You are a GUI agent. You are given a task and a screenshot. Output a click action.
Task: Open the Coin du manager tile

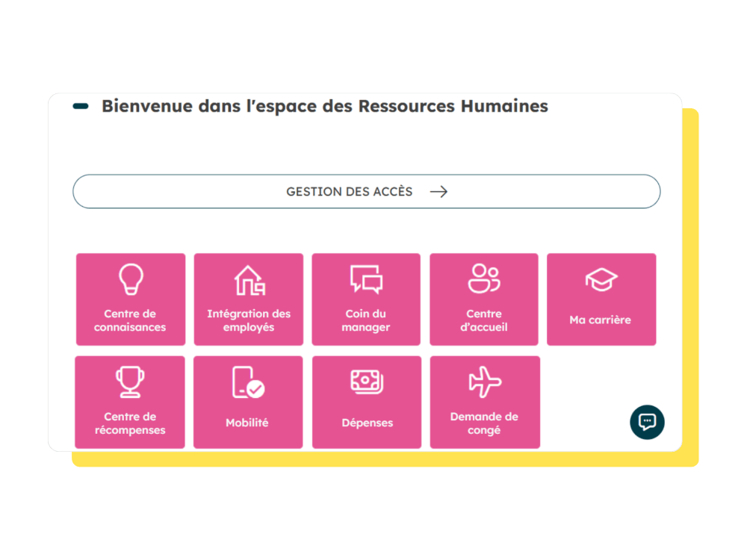[366, 299]
